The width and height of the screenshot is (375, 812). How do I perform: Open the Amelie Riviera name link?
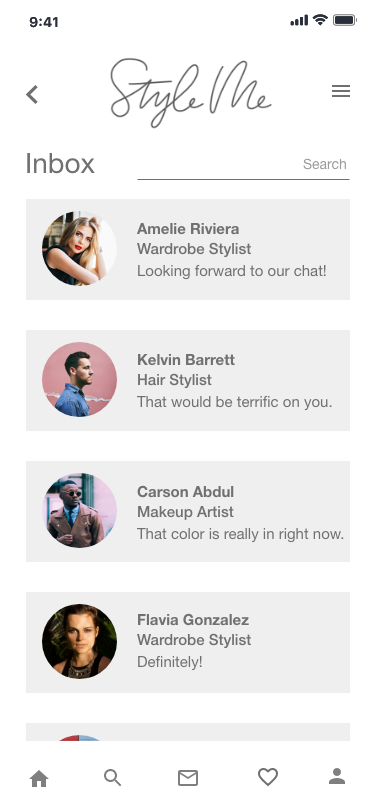(x=188, y=229)
